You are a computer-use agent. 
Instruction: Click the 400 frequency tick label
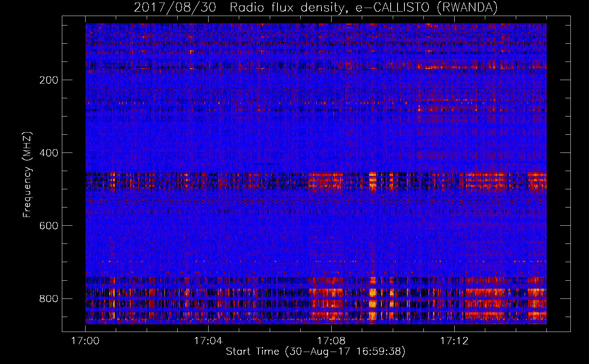(48, 153)
